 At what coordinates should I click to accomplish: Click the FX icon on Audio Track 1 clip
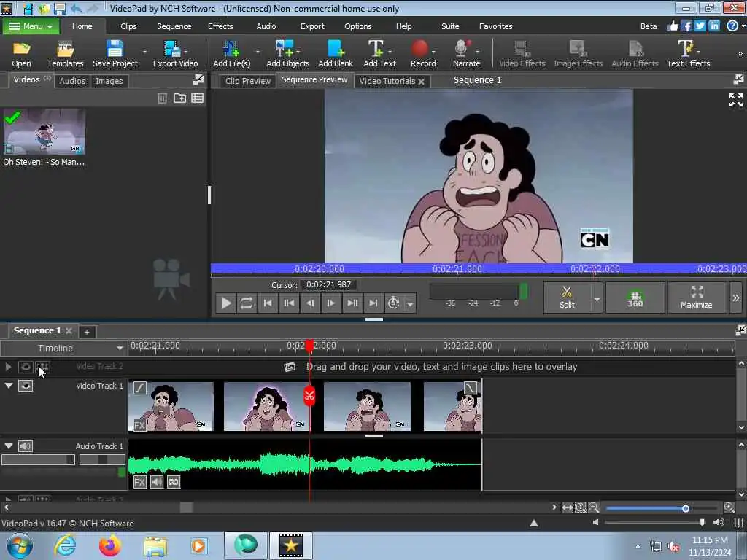139,482
